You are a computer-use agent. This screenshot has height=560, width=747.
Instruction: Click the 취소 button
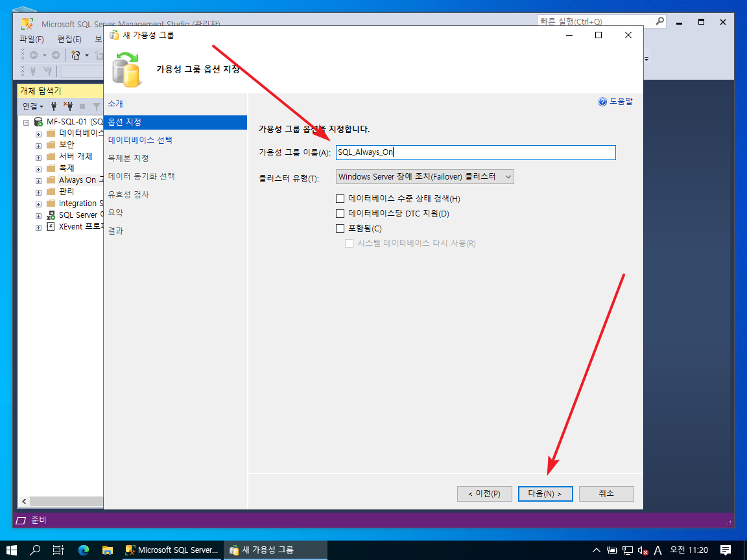click(606, 494)
